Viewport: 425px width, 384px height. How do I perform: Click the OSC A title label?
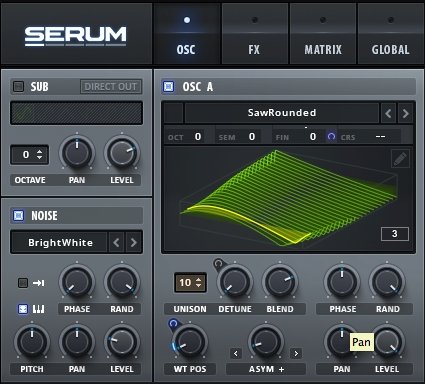click(198, 87)
